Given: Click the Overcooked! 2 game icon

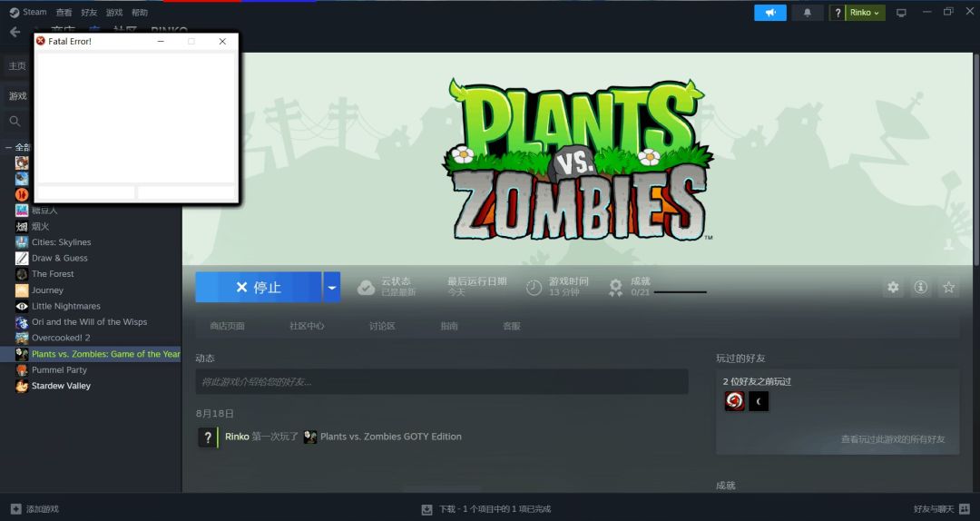Looking at the screenshot, I should [x=22, y=338].
